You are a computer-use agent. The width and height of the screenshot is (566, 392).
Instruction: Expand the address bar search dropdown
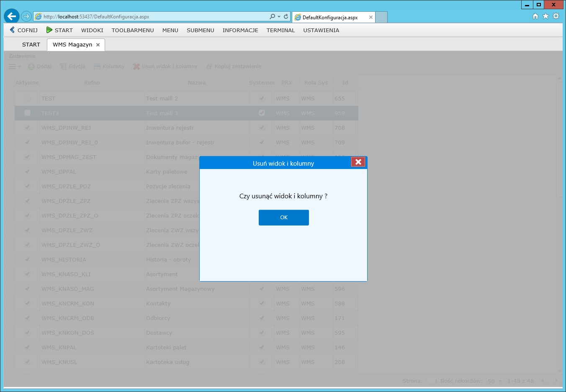(279, 17)
